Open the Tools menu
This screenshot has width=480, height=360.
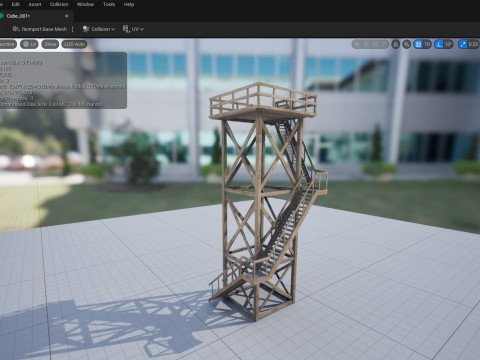coord(109,4)
